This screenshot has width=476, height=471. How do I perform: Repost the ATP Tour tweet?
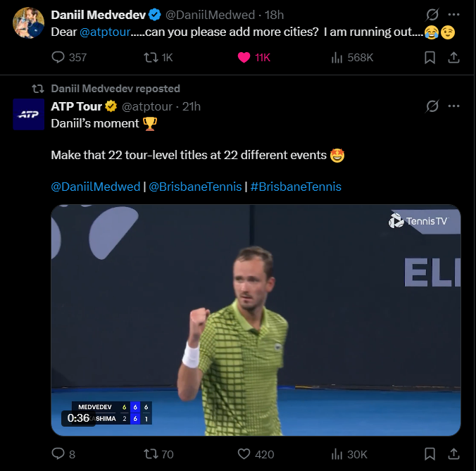(x=150, y=454)
